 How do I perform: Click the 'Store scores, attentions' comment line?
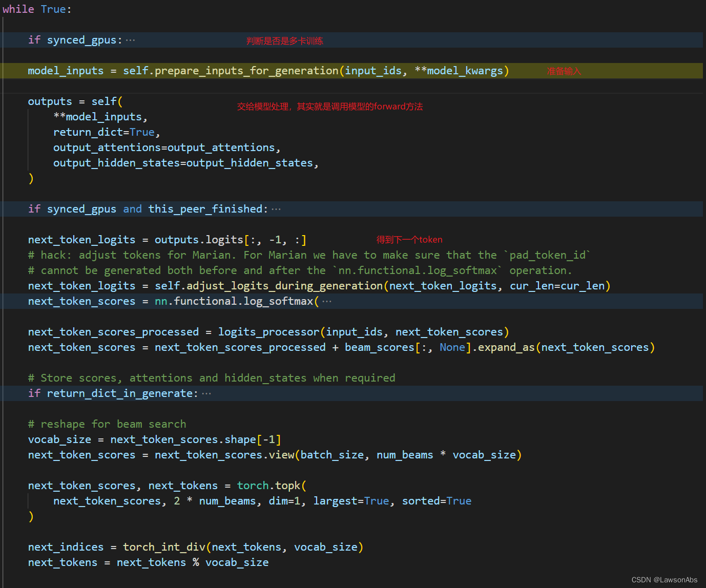[x=212, y=378]
